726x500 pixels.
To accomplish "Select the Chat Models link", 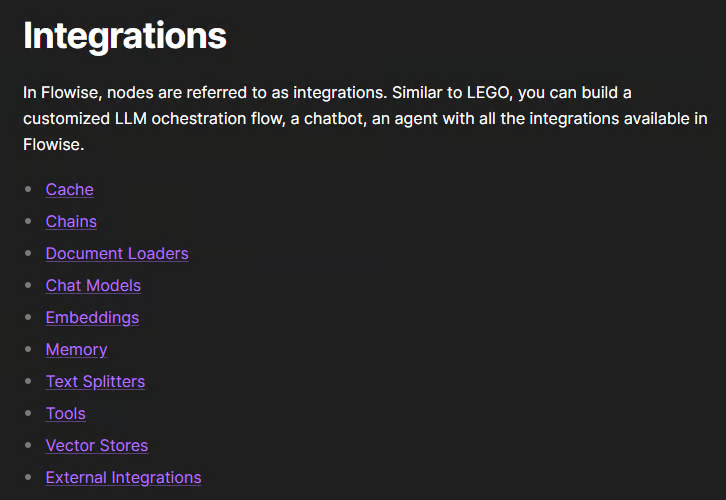I will (93, 286).
